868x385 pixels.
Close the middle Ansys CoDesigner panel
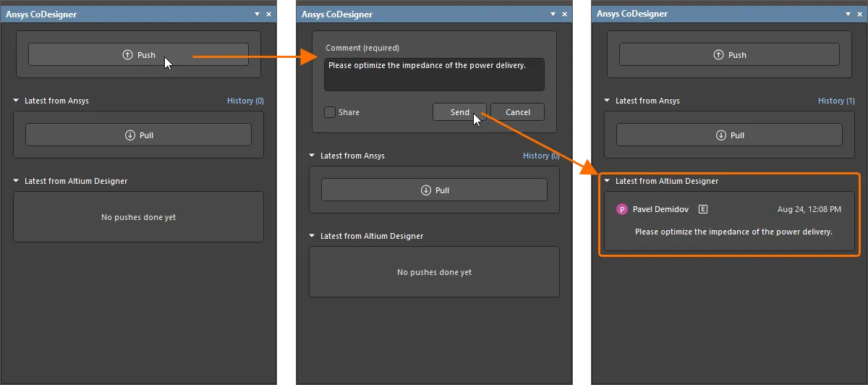pyautogui.click(x=565, y=14)
